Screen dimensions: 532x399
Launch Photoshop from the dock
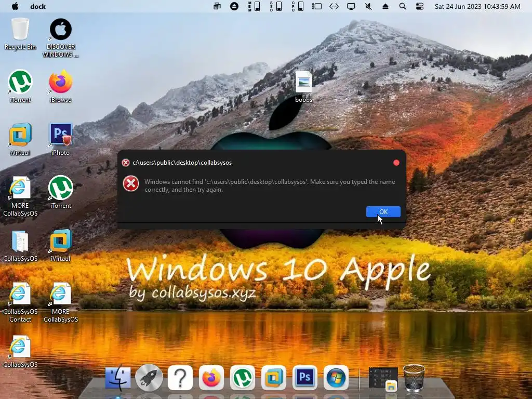304,378
